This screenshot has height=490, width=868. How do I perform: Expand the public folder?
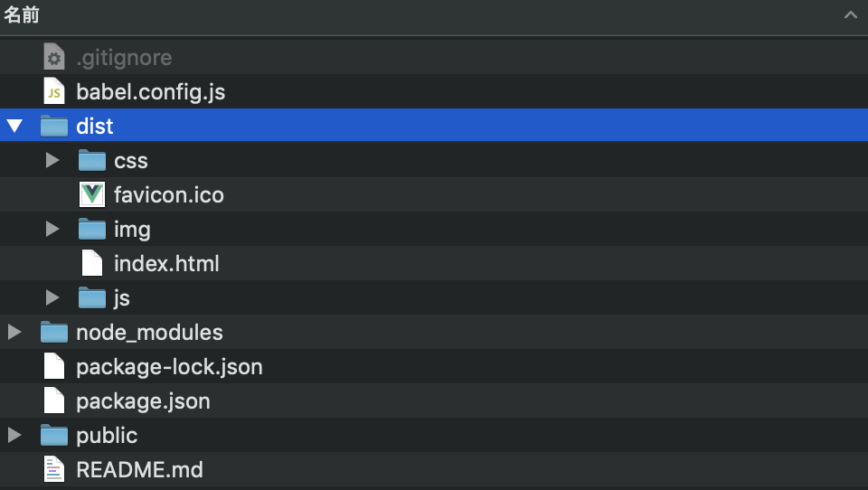point(14,435)
